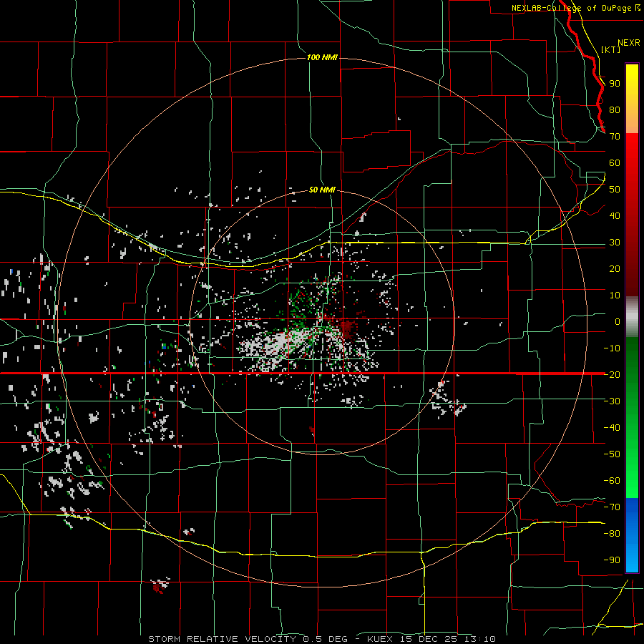Click the 80 value on velocity scale

(x=615, y=110)
